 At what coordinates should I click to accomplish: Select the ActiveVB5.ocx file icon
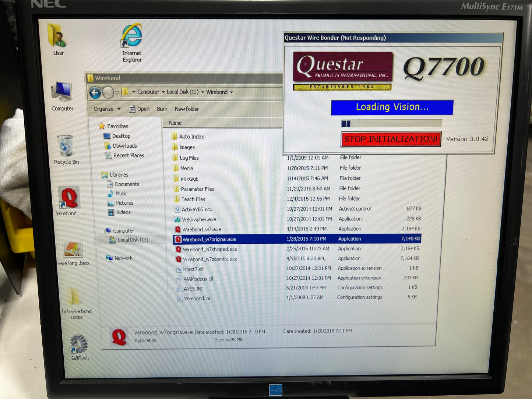177,209
